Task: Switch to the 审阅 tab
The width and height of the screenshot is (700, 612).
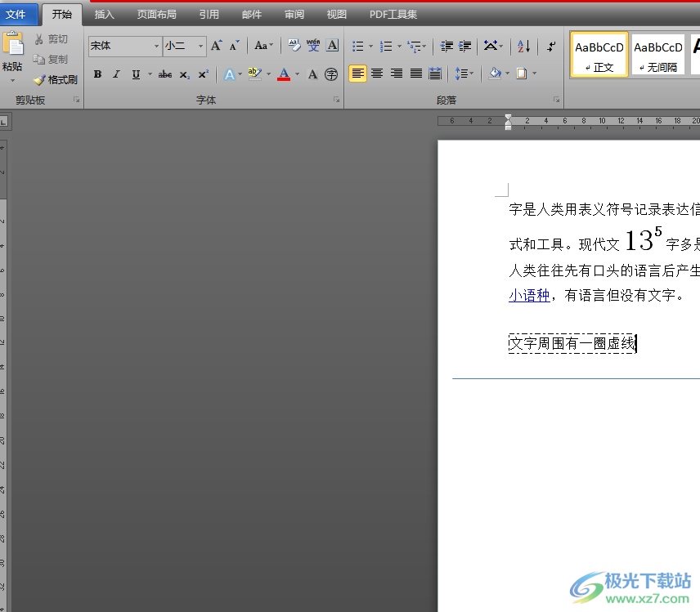Action: [x=294, y=15]
